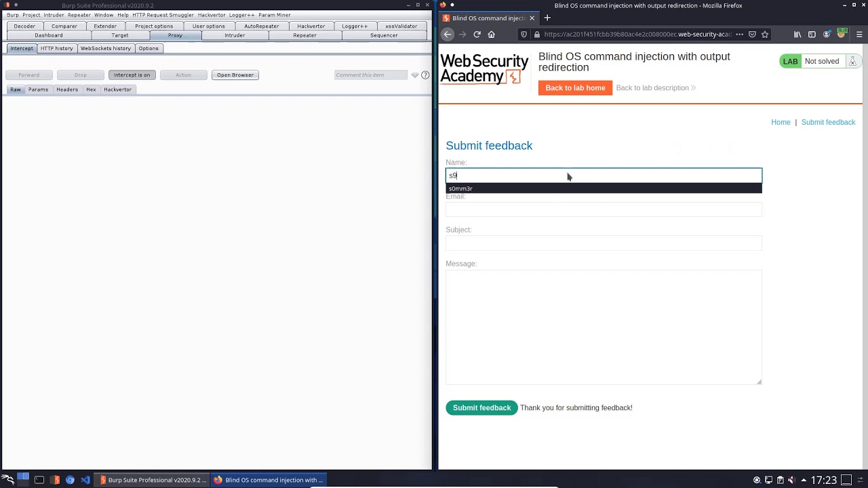Unmute the volume in system tray
868x488 pixels.
click(791, 480)
